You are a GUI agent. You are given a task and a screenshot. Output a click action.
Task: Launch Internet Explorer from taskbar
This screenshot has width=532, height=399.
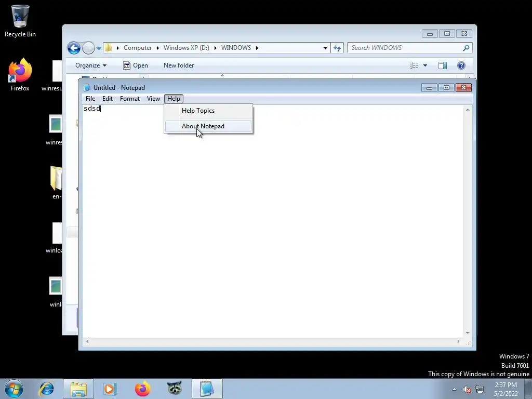pos(46,389)
